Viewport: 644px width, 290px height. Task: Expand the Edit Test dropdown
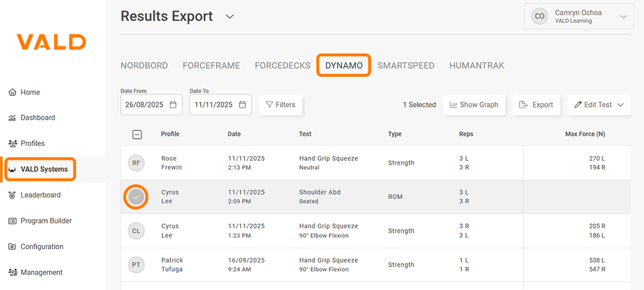click(599, 105)
